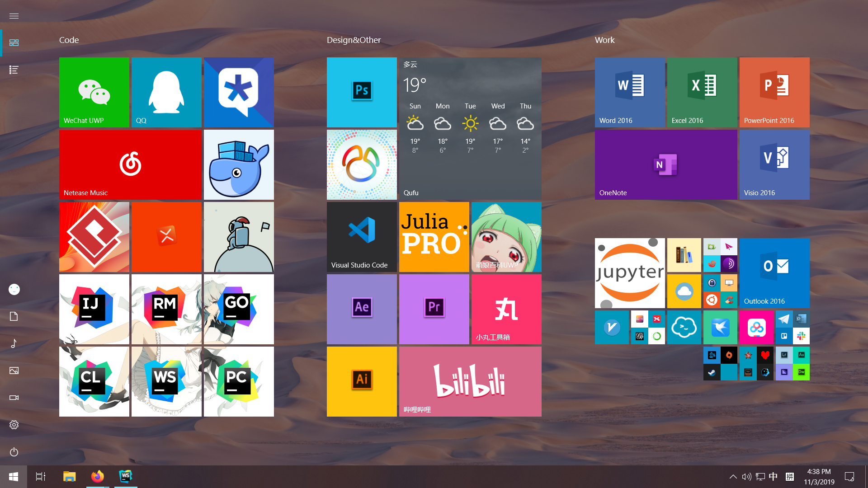868x488 pixels.
Task: Launch After Effects (Ae) tile
Action: [x=362, y=309]
